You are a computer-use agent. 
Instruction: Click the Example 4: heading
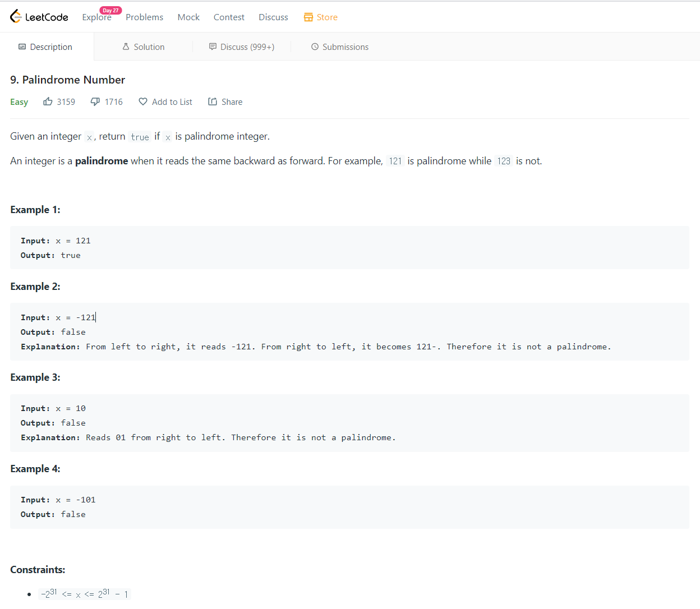pyautogui.click(x=35, y=469)
